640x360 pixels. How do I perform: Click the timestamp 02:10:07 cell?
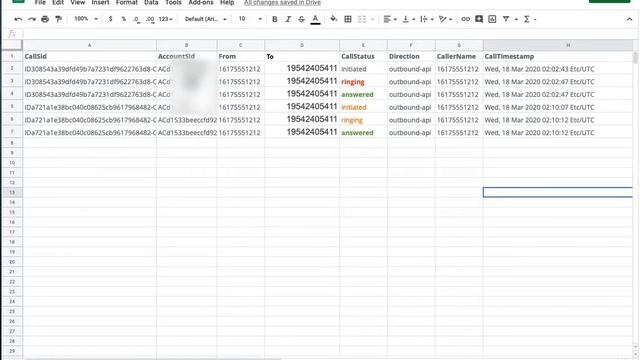558,107
